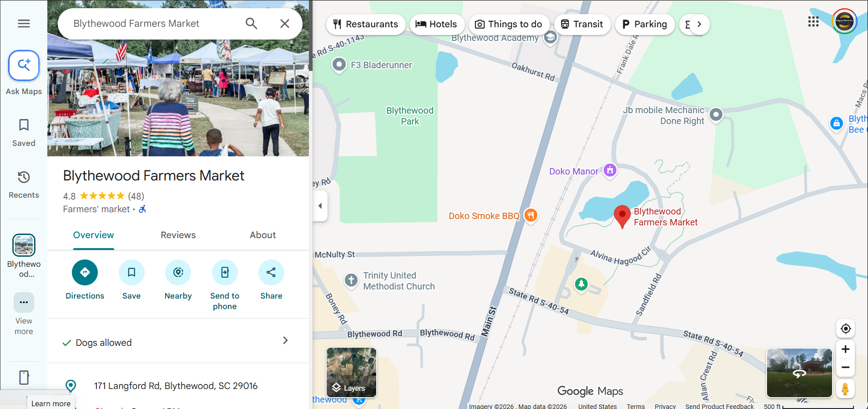Click the red Blythewood Farmers Market pin

[622, 216]
